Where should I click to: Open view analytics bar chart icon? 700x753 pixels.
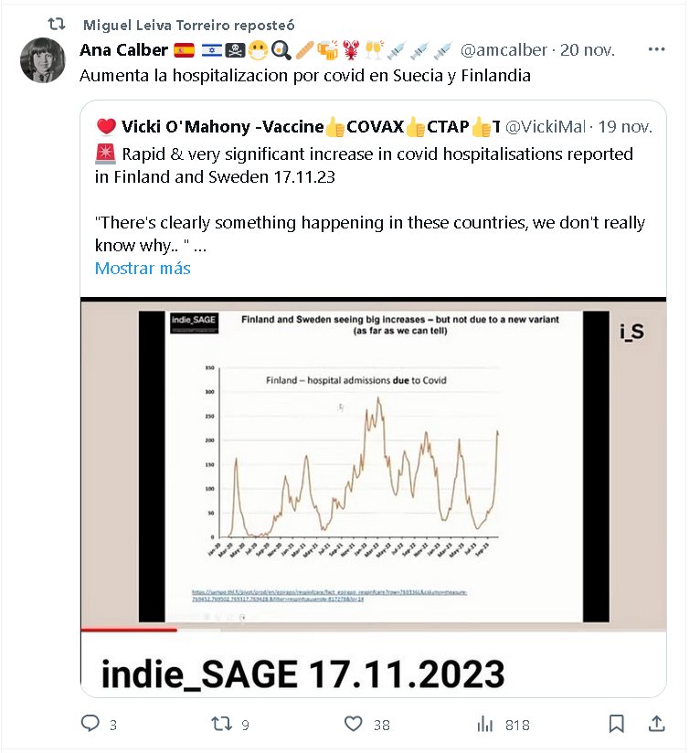tap(485, 724)
